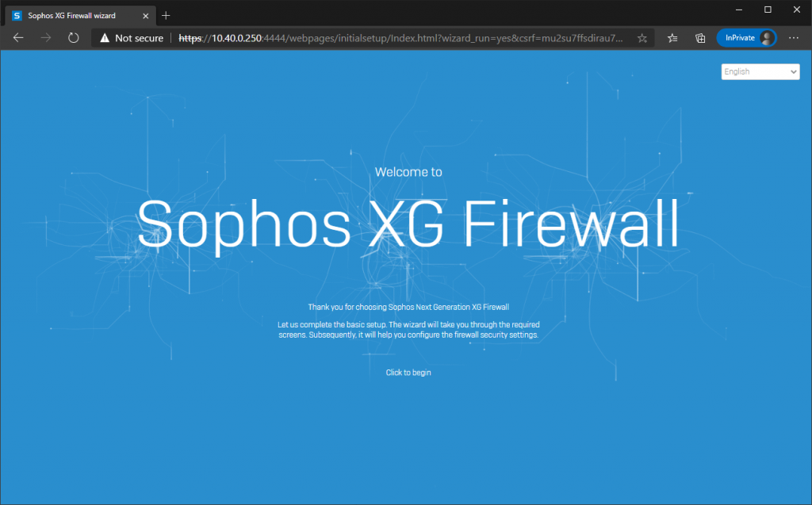Open the Collections icon in the toolbar
Screen dimensions: 812x505
[700, 38]
